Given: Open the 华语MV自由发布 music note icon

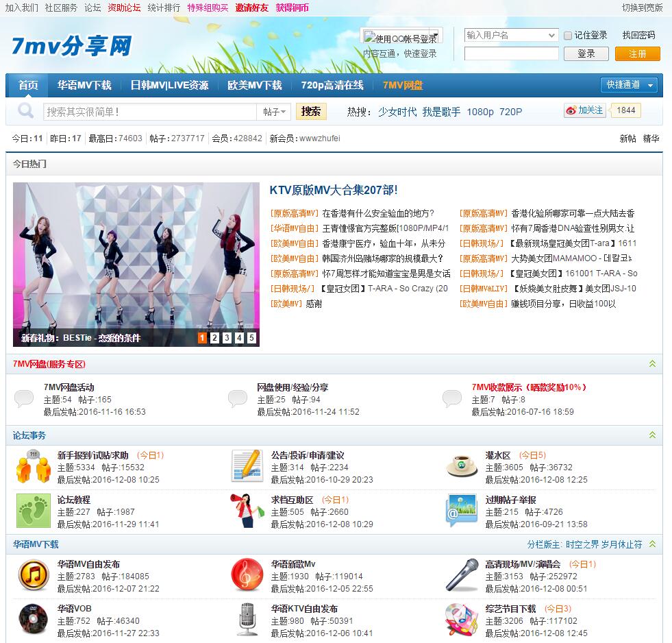Looking at the screenshot, I should (34, 575).
